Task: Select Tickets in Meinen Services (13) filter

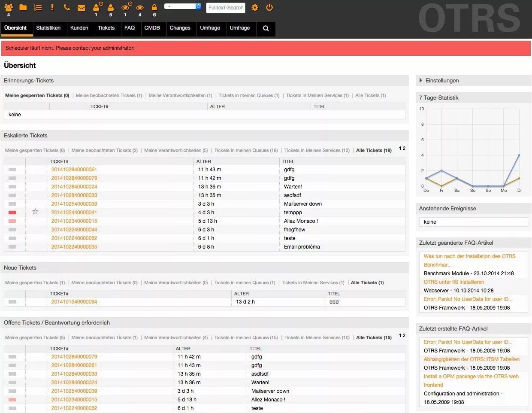Action: pos(317,150)
